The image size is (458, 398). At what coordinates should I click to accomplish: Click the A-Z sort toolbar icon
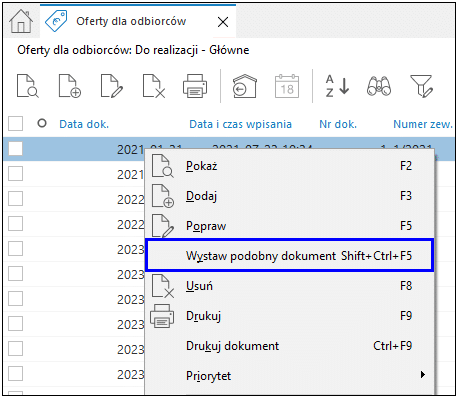point(337,86)
